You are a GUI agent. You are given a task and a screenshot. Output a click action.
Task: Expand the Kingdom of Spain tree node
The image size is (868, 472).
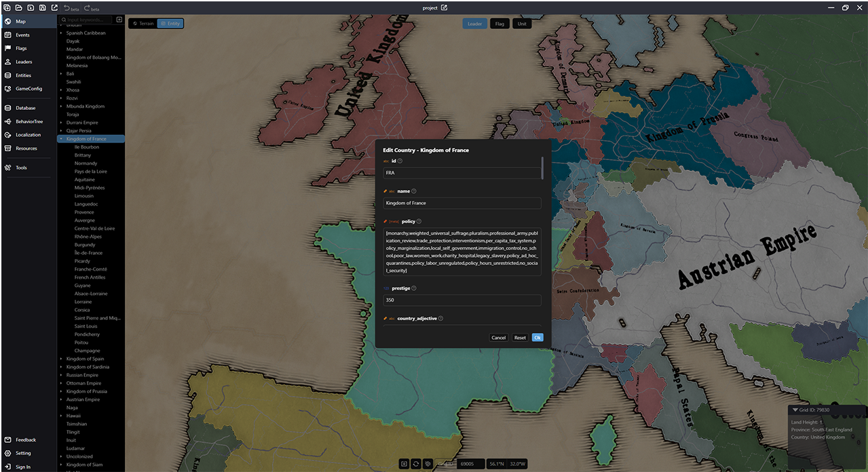(x=61, y=359)
